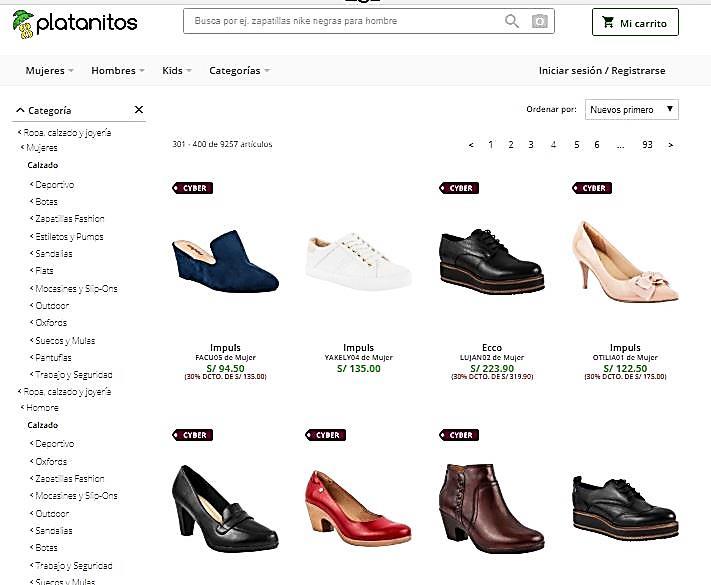Select Flats category
Image resolution: width=711 pixels, height=585 pixels.
pyautogui.click(x=44, y=271)
